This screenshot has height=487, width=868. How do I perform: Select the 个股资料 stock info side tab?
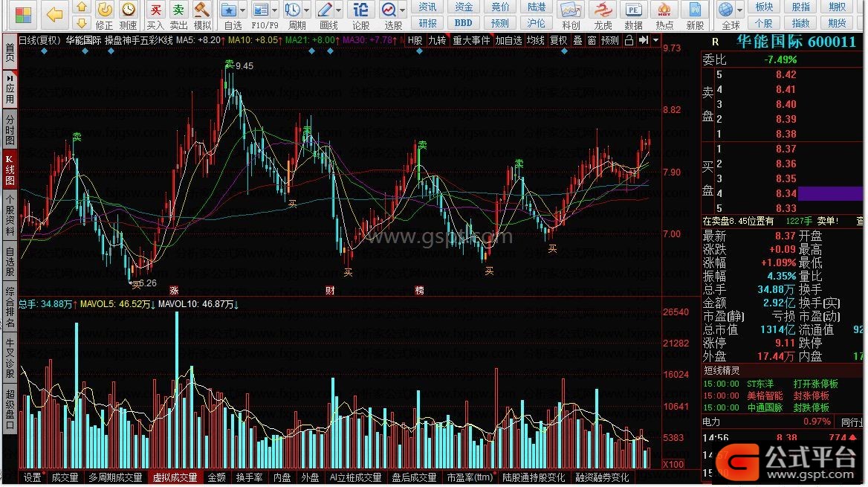[10, 215]
